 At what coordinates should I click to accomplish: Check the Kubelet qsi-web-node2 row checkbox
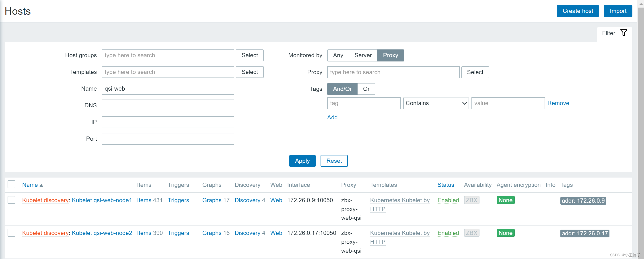pyautogui.click(x=12, y=232)
